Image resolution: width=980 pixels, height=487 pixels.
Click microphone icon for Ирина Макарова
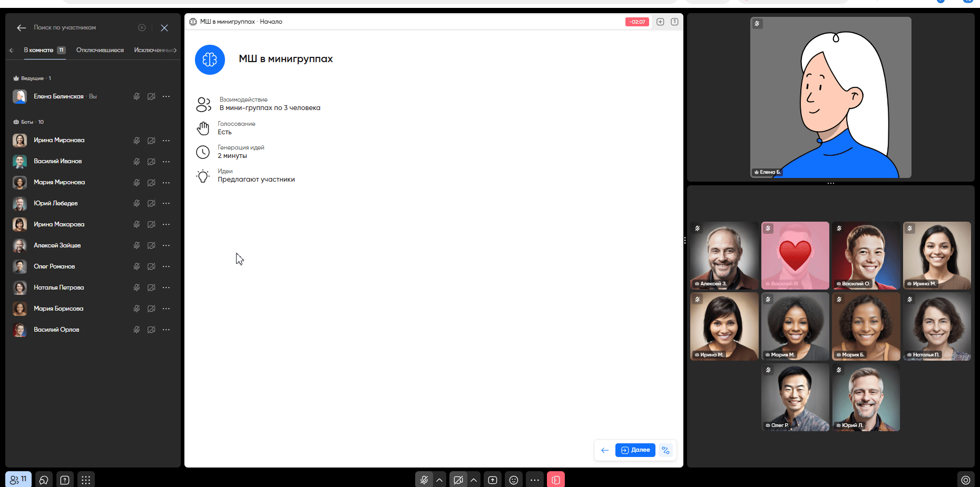(136, 224)
